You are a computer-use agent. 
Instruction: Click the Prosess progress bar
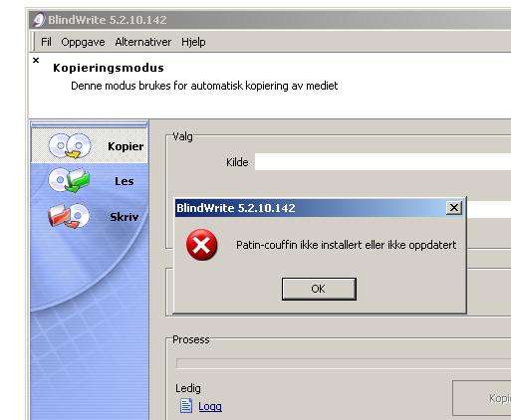pyautogui.click(x=344, y=363)
